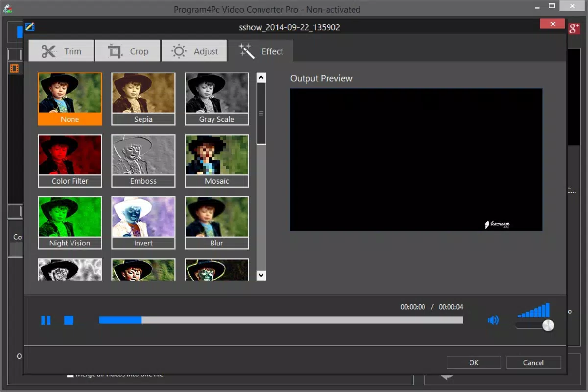
Task: Select the Emboss effect
Action: tap(143, 161)
